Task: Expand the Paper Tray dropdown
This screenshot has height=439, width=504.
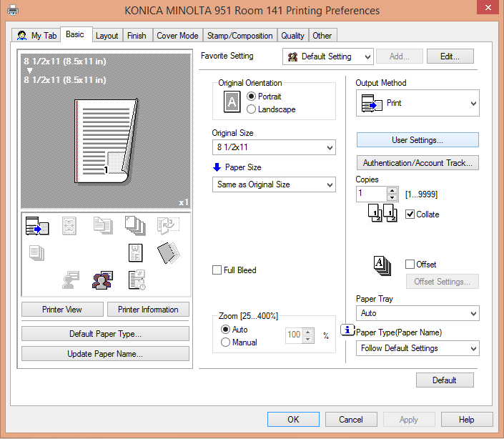Action: point(417,313)
